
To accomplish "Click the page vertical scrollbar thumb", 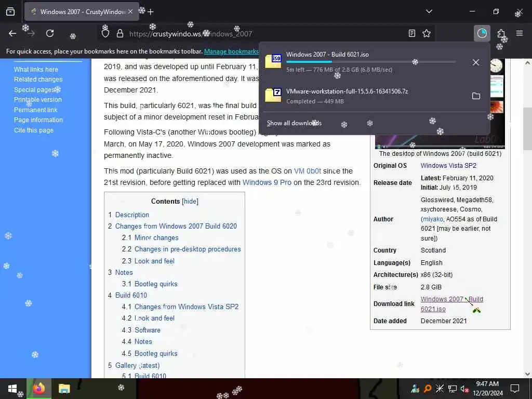I will (527, 129).
